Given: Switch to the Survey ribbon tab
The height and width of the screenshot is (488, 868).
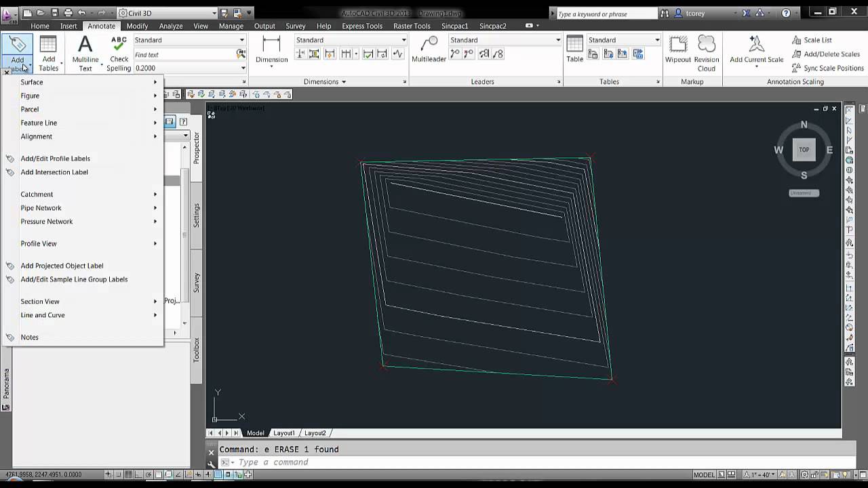Looking at the screenshot, I should (296, 26).
